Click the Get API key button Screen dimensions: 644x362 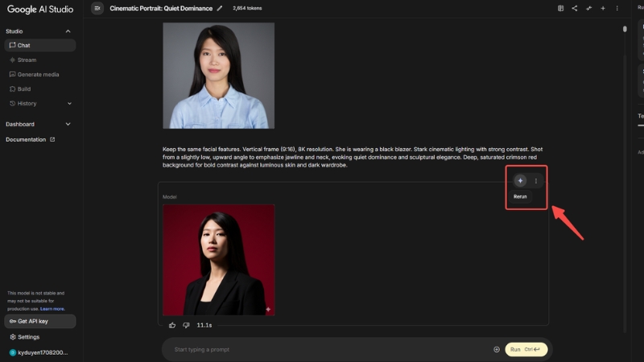tap(39, 321)
